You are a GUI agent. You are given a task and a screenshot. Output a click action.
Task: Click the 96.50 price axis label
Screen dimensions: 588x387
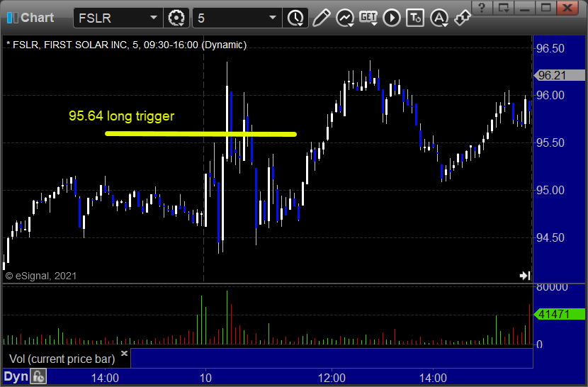(x=550, y=48)
